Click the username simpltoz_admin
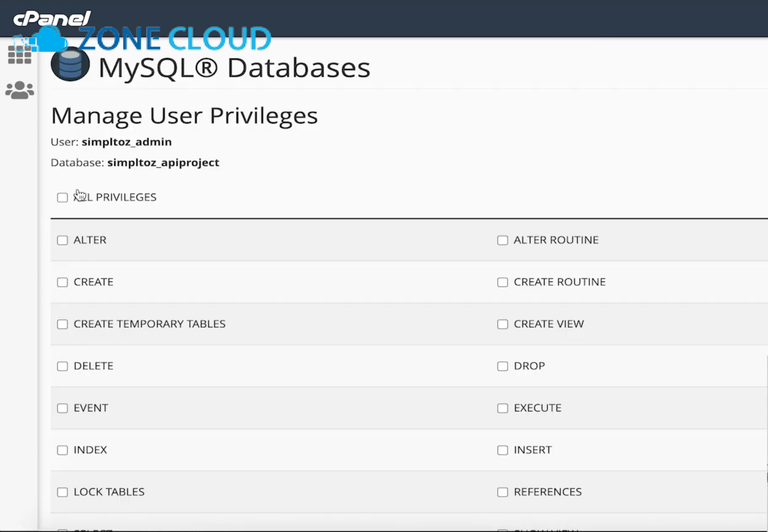Viewport: 768px width, 532px height. 126,142
